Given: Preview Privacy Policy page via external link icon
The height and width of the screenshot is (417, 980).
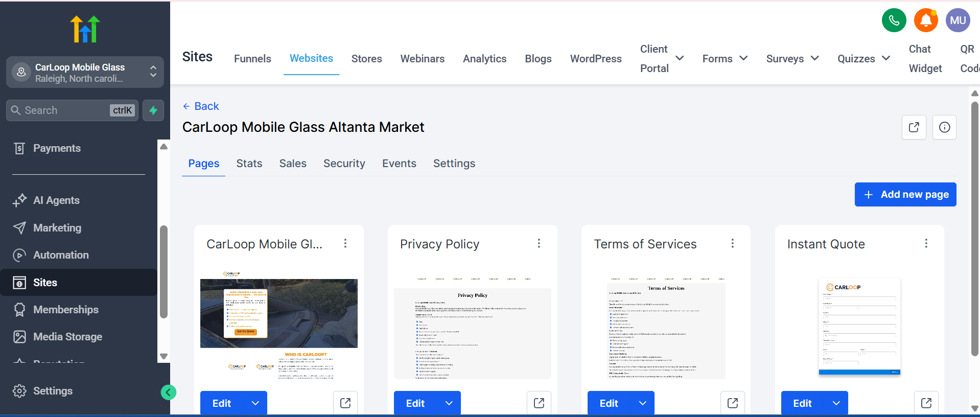Looking at the screenshot, I should [539, 403].
